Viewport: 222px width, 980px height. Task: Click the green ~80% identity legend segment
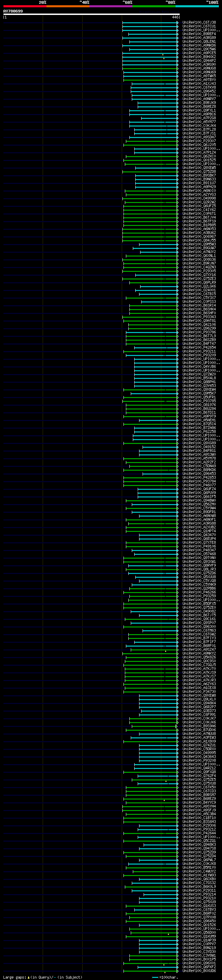click(154, 6)
